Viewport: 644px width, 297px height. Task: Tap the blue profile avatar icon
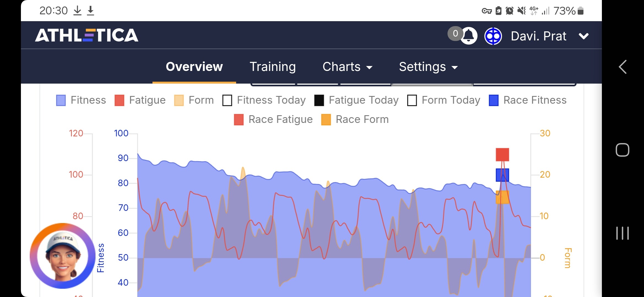493,36
